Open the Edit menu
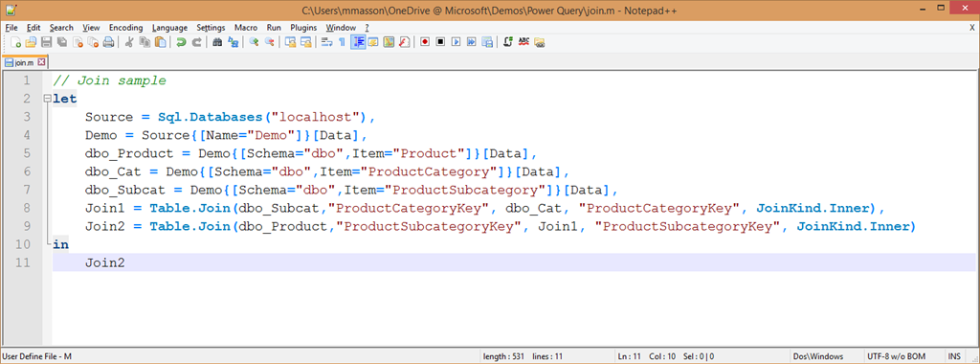The width and height of the screenshot is (980, 364). [33, 28]
